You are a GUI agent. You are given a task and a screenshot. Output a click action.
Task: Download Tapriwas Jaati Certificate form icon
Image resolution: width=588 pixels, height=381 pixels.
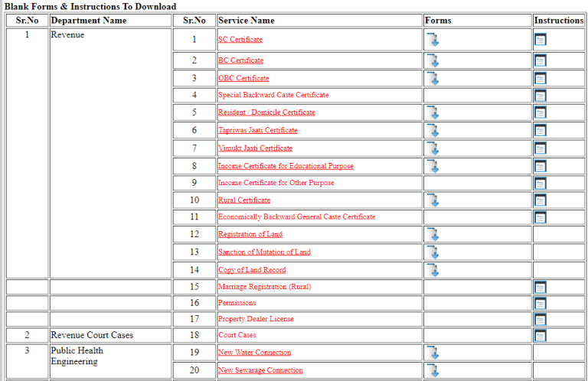point(433,130)
